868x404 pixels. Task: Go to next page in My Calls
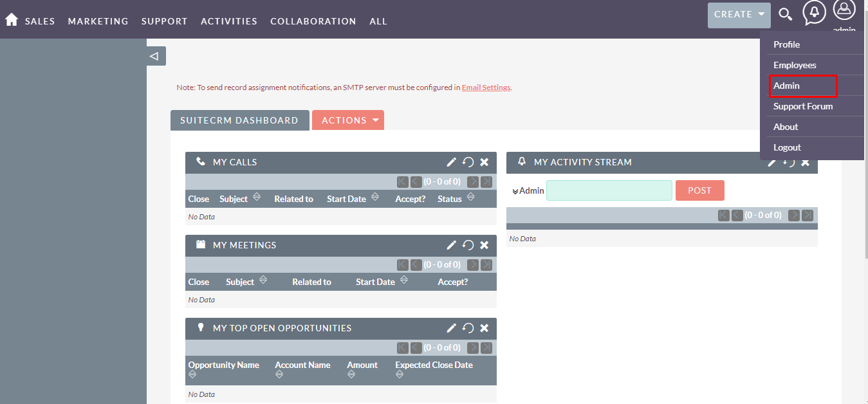coord(473,181)
